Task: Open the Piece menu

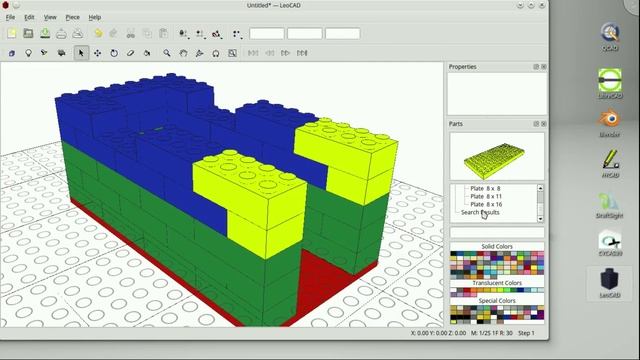Action: point(72,17)
